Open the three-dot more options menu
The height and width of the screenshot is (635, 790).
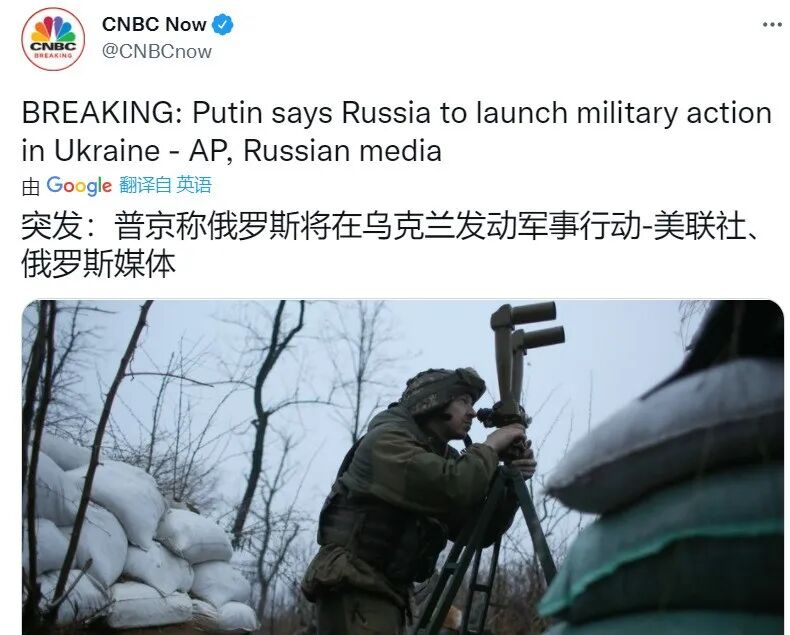(x=772, y=24)
